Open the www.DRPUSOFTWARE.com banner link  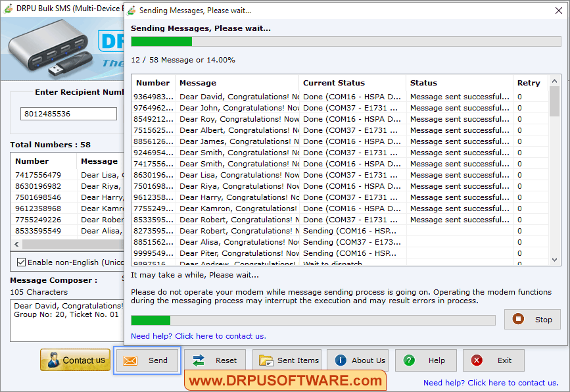(x=285, y=380)
